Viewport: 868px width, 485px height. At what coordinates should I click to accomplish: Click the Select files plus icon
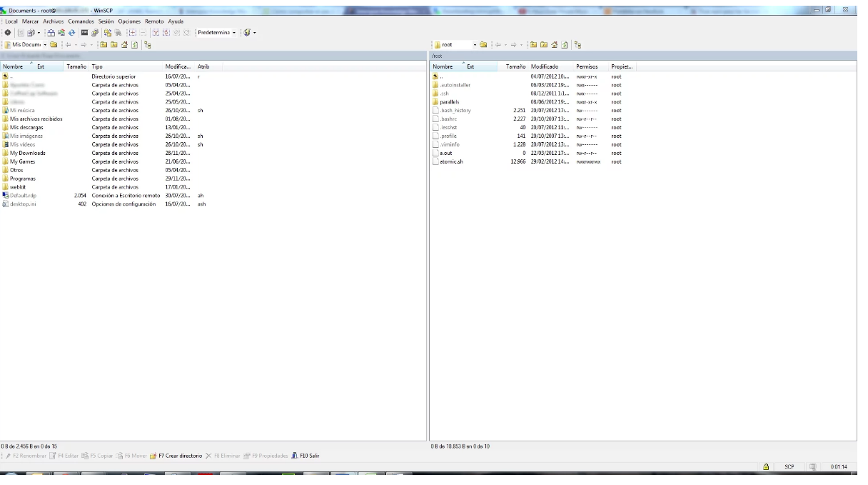point(133,33)
